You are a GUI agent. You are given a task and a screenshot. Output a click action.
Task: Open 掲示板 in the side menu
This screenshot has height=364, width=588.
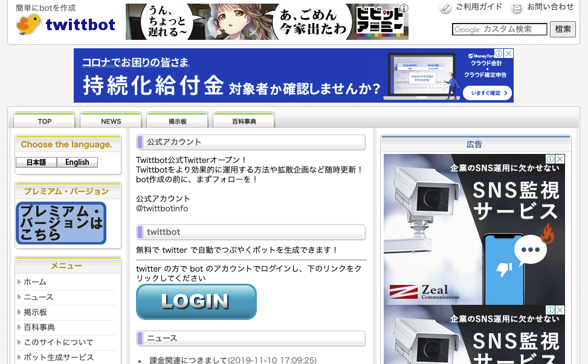[x=35, y=312]
